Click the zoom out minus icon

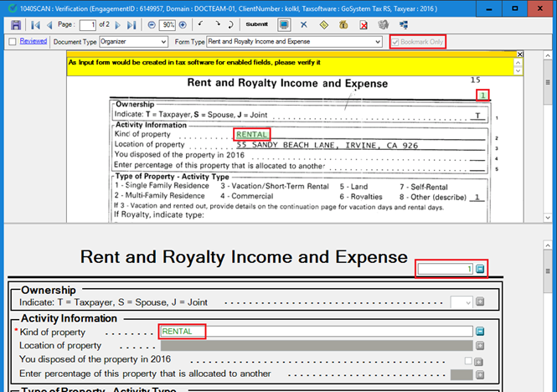point(152,25)
